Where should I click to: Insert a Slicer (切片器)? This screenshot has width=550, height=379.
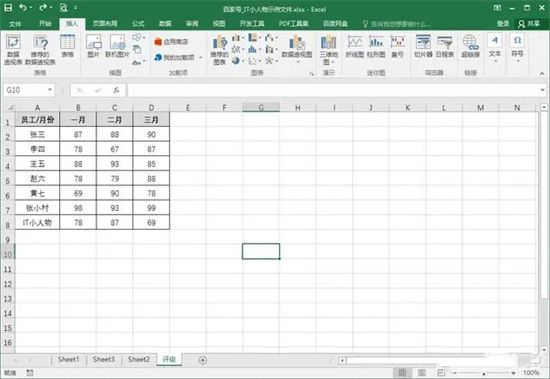[x=423, y=46]
